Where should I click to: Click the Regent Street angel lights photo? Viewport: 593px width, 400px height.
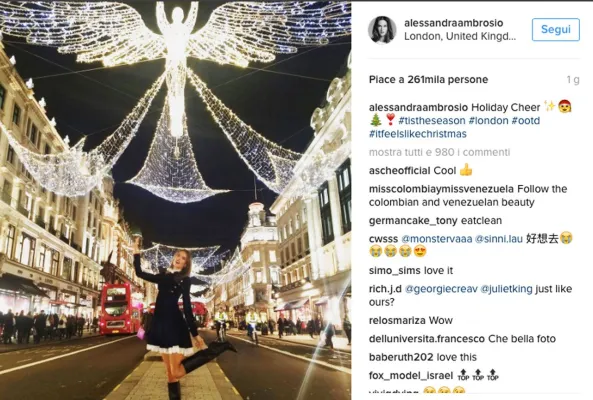[175, 200]
